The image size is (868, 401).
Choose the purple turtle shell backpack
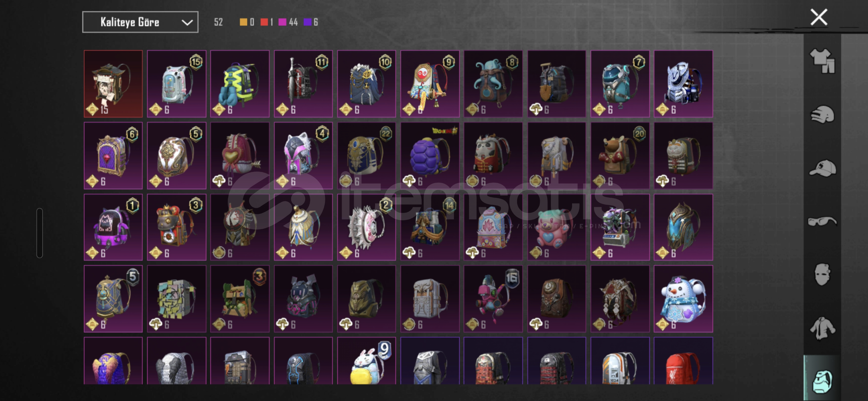tap(430, 156)
